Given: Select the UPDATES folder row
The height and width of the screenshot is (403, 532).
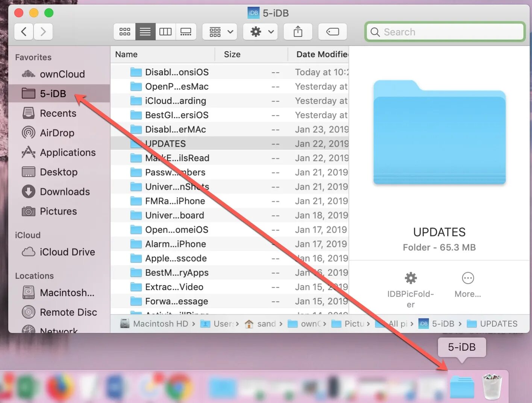Looking at the screenshot, I should (230, 143).
